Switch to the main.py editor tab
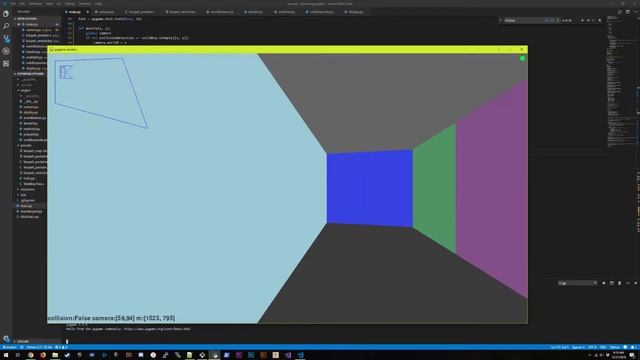The width and height of the screenshot is (640, 360). pos(77,12)
